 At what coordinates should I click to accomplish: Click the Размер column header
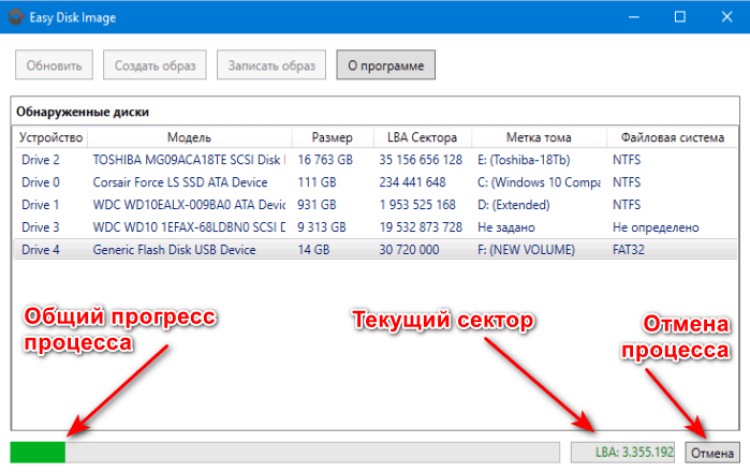(x=331, y=137)
